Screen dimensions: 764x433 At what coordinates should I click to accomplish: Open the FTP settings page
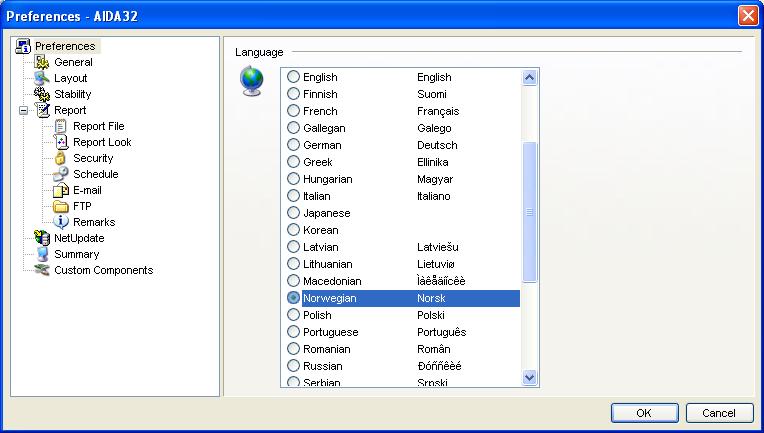(x=82, y=207)
